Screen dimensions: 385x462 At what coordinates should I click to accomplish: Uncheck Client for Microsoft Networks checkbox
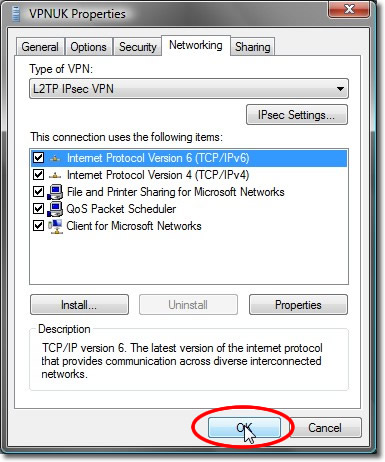(x=38, y=226)
